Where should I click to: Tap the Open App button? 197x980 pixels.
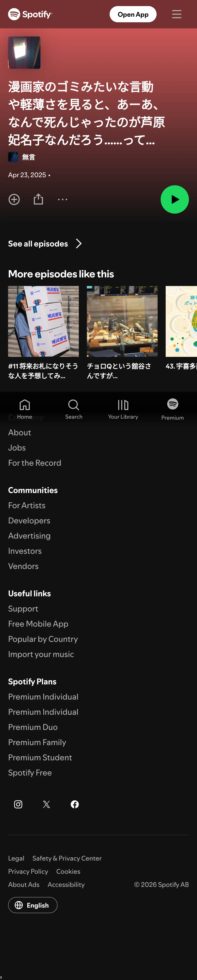click(x=133, y=14)
